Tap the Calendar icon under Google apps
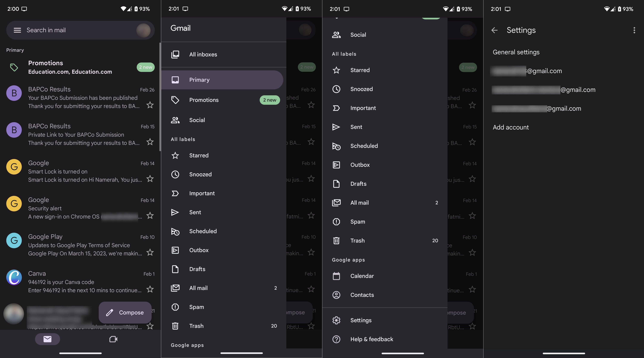Screen dimensions: 644x358 tap(336, 276)
